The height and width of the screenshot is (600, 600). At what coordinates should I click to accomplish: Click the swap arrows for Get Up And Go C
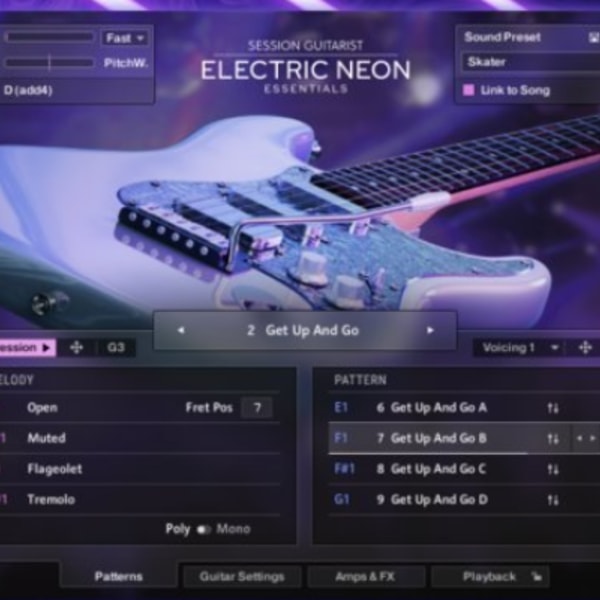pyautogui.click(x=553, y=469)
